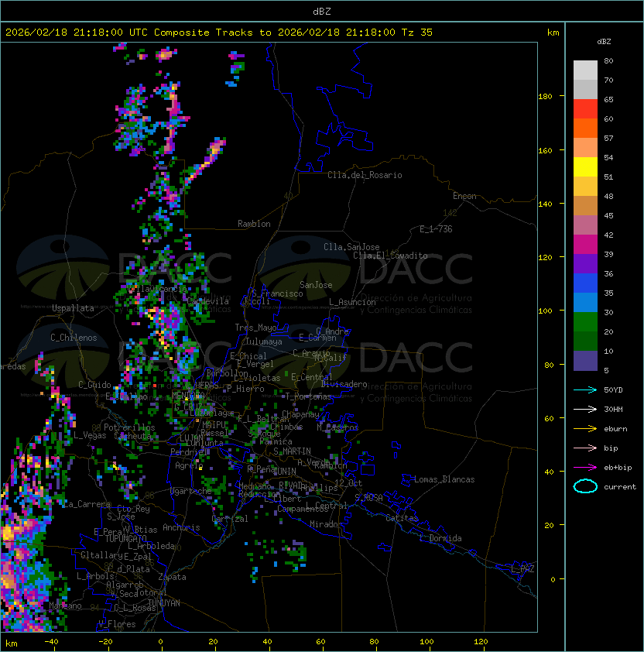Click the 'Lomas_Blancas' map label
The image size is (644, 652).
(444, 479)
